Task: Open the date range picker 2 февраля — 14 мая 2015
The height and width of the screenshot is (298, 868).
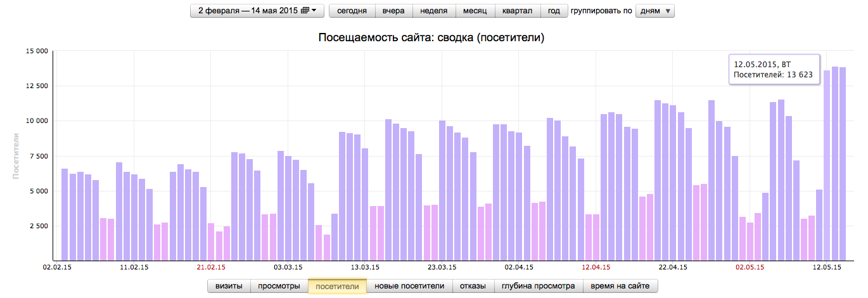Action: pyautogui.click(x=257, y=11)
